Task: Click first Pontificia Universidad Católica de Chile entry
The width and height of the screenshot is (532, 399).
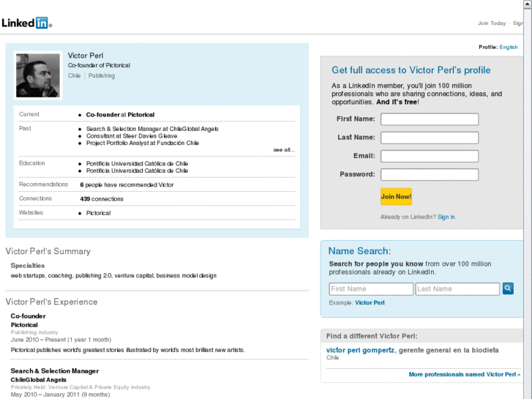Action: (x=137, y=163)
